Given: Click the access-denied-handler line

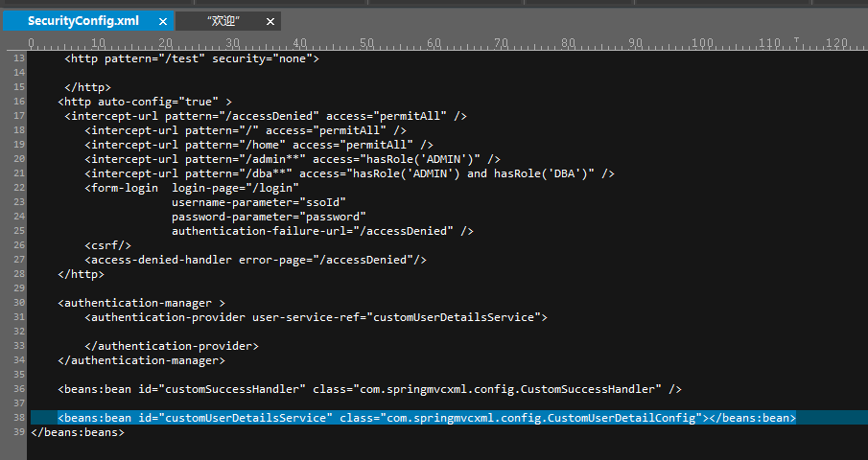Looking at the screenshot, I should 255,260.
